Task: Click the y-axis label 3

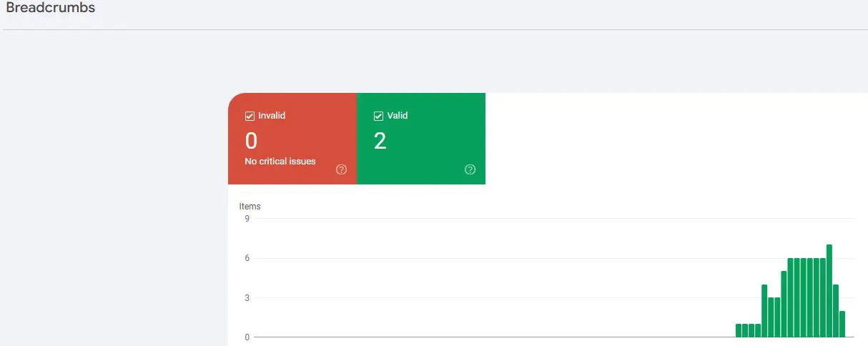Action: [247, 297]
